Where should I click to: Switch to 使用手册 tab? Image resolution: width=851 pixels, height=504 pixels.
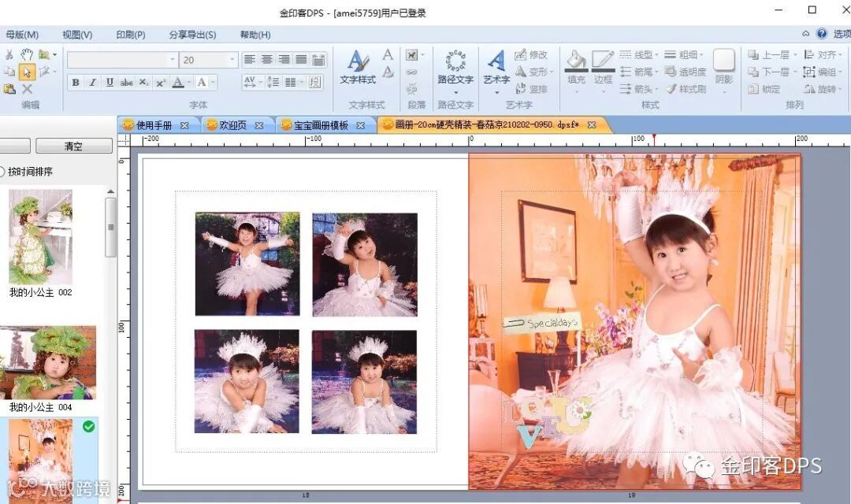pyautogui.click(x=154, y=125)
